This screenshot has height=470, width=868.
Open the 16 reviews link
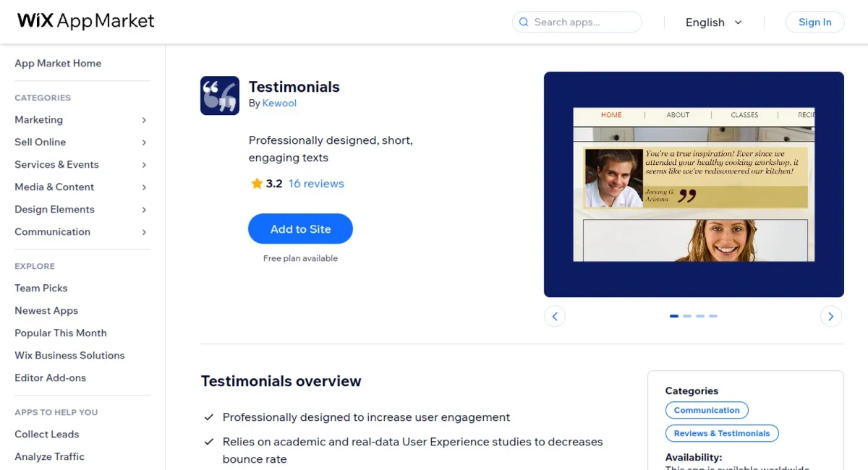click(x=316, y=184)
